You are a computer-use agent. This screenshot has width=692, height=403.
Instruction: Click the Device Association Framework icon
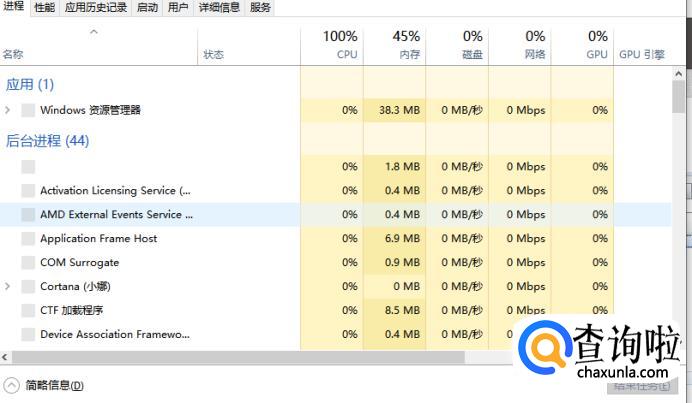click(28, 335)
